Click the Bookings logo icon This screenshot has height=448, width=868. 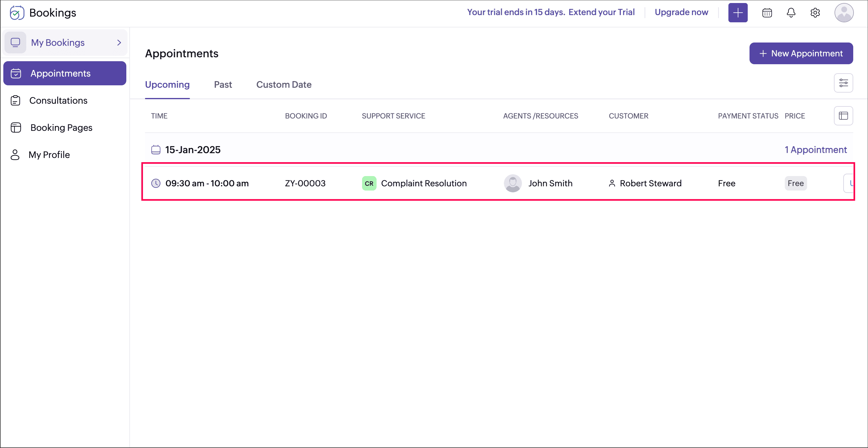point(17,13)
